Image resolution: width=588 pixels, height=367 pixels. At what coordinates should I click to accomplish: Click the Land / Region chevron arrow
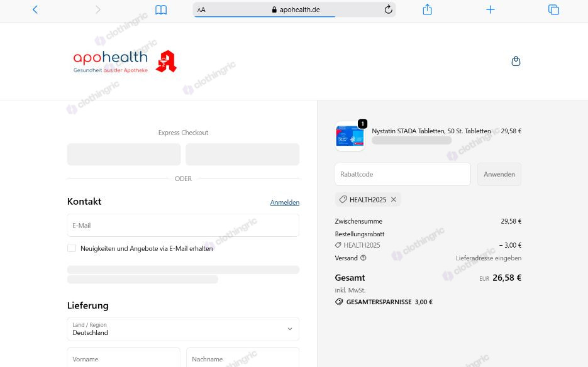[290, 329]
